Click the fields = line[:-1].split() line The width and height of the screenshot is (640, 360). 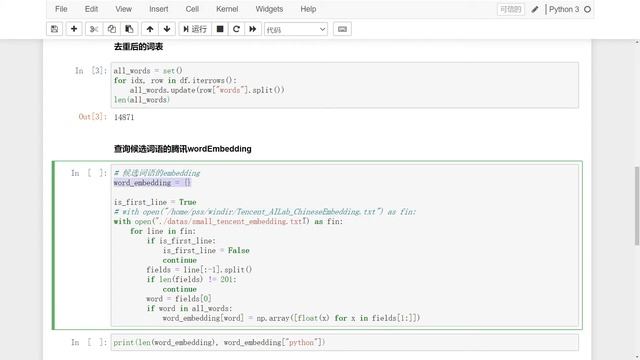point(199,269)
